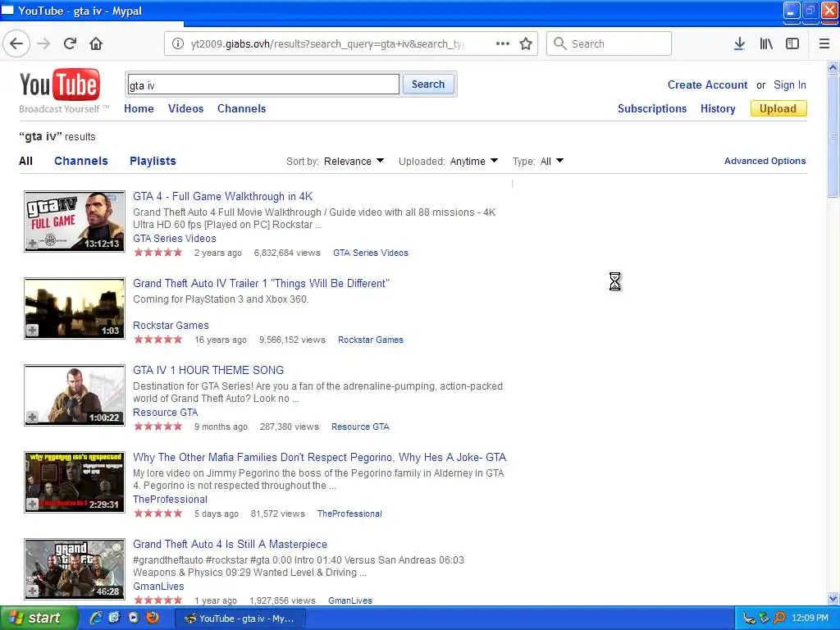Screen dimensions: 840x630
Task: Toggle the sidebar view icon
Action: pos(792,43)
